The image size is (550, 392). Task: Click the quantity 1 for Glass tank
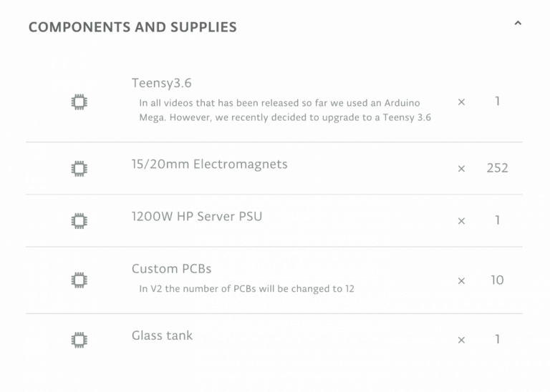click(x=497, y=340)
